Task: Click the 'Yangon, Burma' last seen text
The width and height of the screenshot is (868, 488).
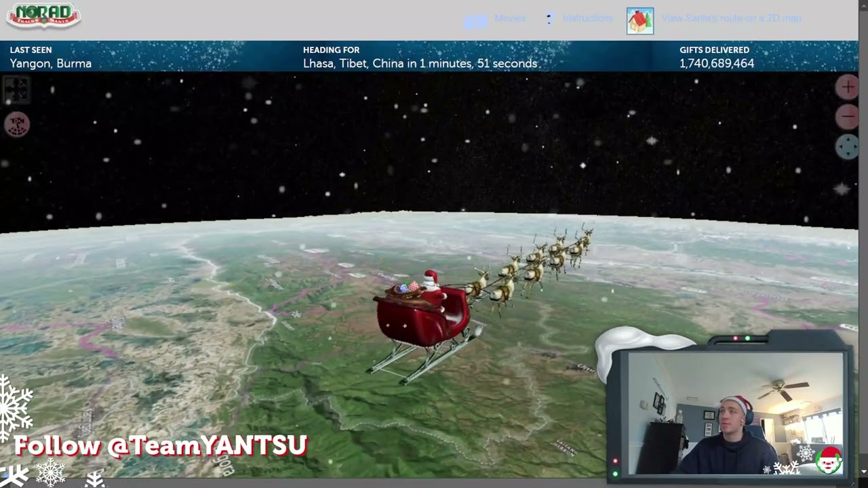Action: (x=51, y=64)
